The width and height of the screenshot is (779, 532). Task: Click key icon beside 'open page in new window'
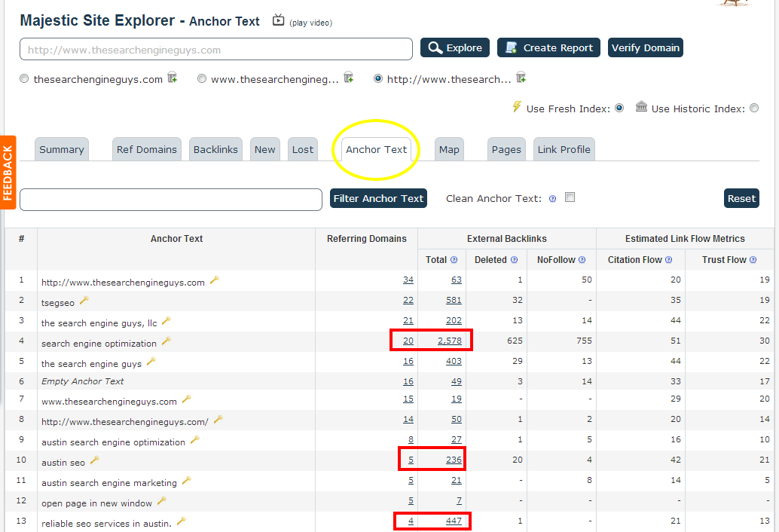tap(162, 500)
